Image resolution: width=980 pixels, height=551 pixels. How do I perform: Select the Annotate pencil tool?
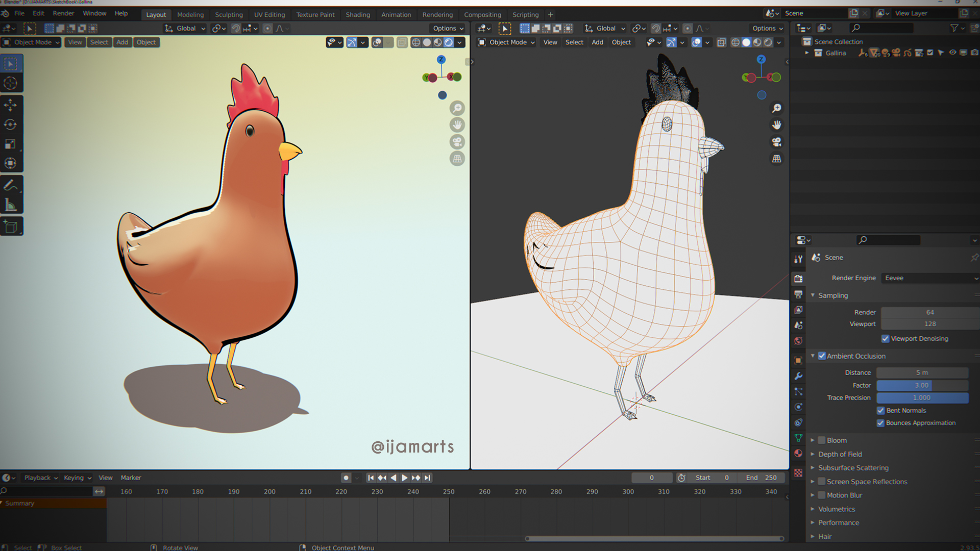pyautogui.click(x=10, y=185)
